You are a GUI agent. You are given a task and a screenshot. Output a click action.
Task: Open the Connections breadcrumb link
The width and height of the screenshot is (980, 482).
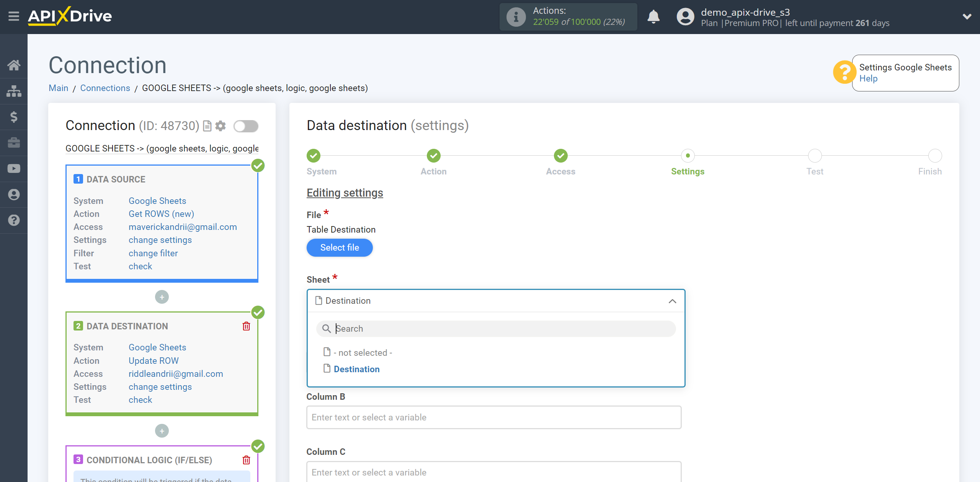click(105, 88)
